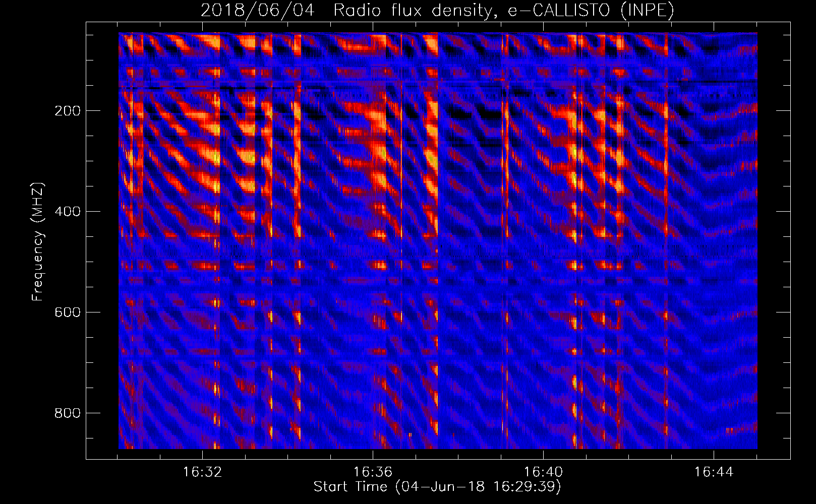
Task: Click the 400 frequency tick label
Action: [x=68, y=212]
